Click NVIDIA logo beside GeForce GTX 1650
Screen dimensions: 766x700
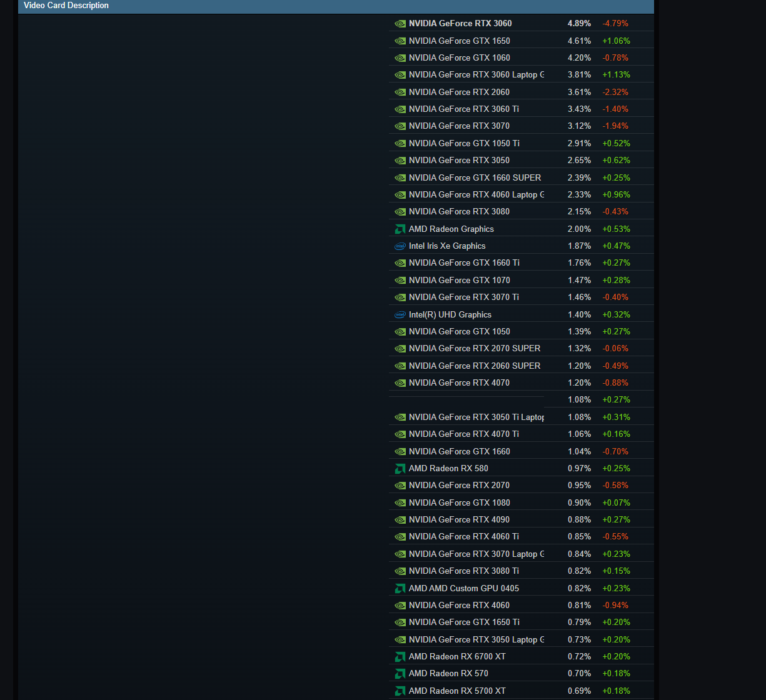pyautogui.click(x=400, y=41)
